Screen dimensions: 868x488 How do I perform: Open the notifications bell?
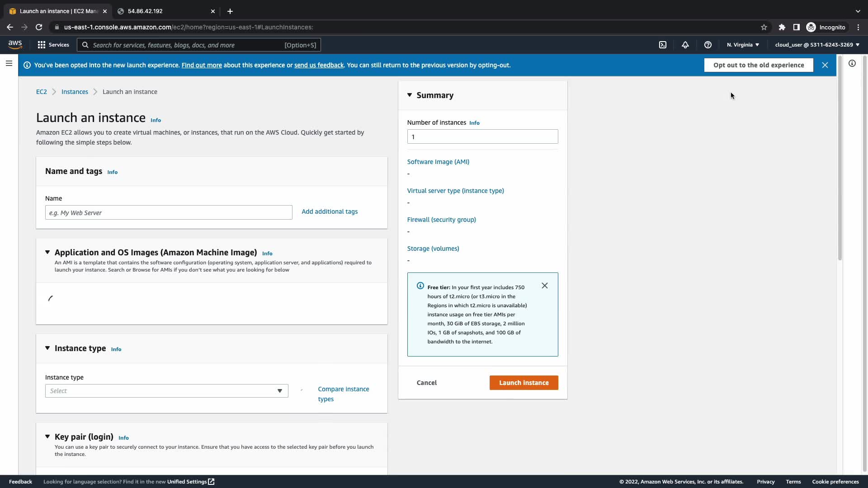tap(685, 45)
